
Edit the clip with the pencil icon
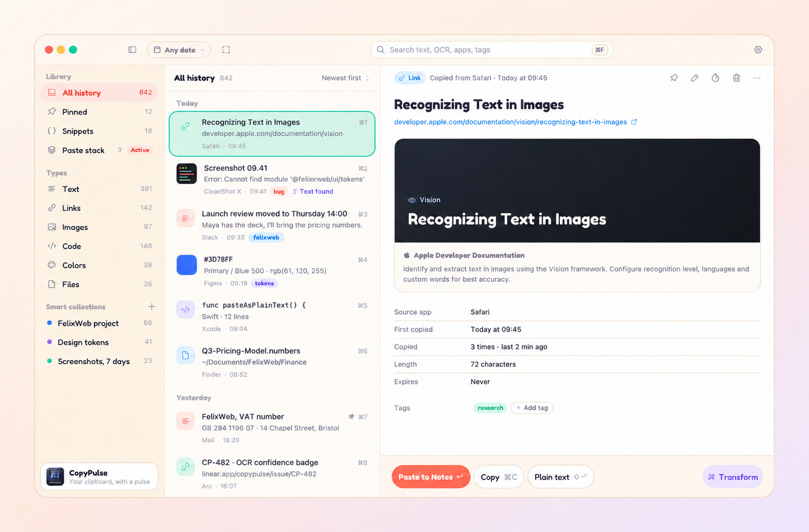694,78
